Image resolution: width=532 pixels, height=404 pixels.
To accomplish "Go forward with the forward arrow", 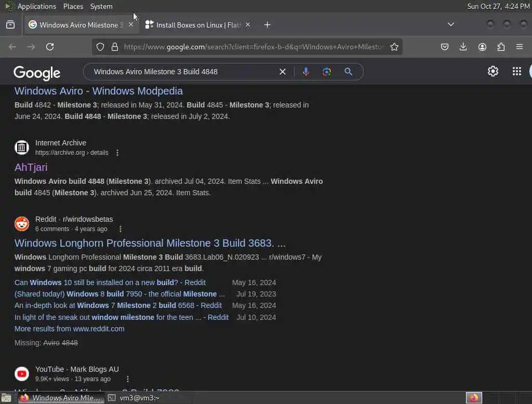I will [x=31, y=47].
